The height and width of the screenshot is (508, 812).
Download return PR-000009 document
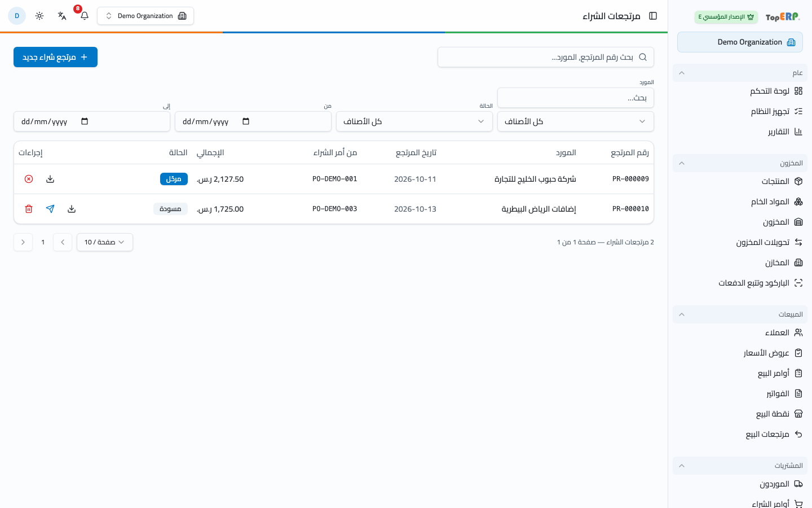tap(50, 179)
